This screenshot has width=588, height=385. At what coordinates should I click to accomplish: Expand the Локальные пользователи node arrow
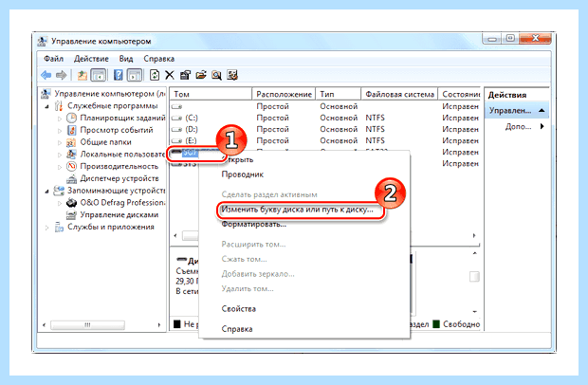tap(60, 155)
